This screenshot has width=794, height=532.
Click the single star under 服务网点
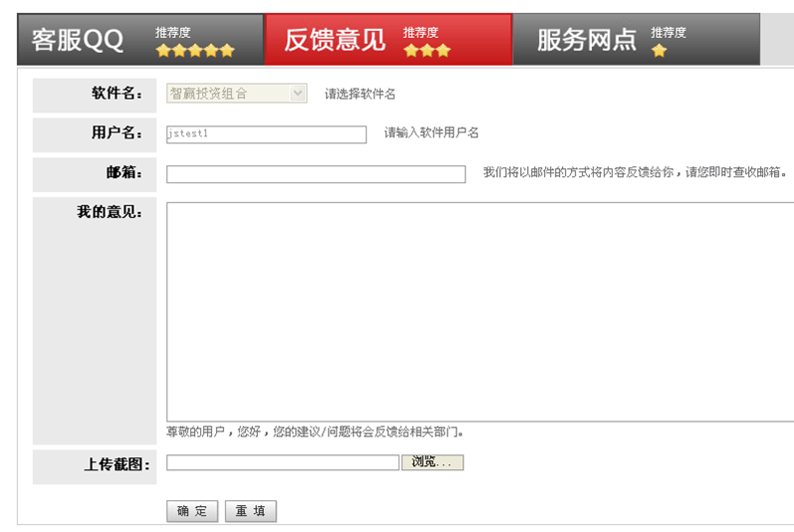click(x=659, y=51)
